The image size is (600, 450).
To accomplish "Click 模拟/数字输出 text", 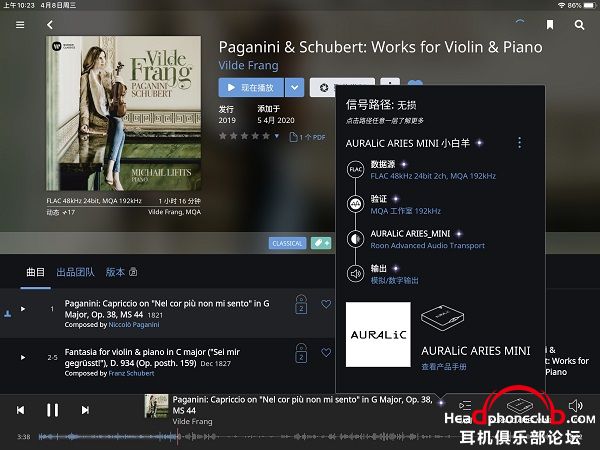I will pyautogui.click(x=395, y=280).
